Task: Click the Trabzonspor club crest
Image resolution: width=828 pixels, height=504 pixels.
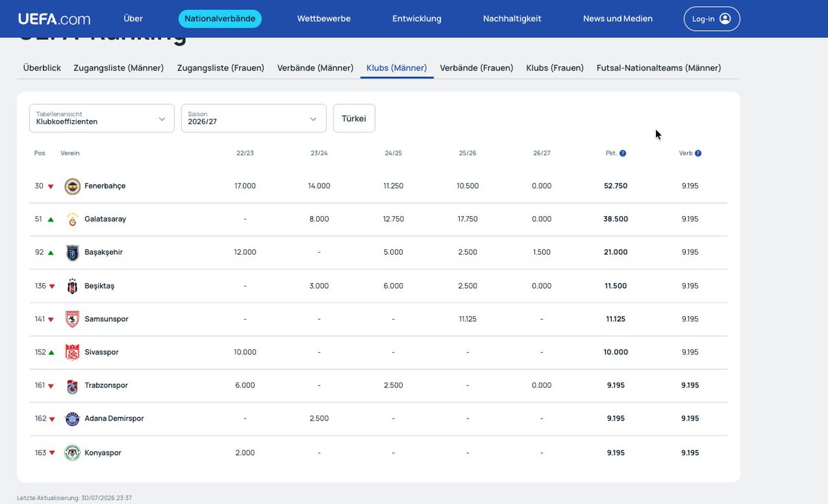Action: click(73, 386)
